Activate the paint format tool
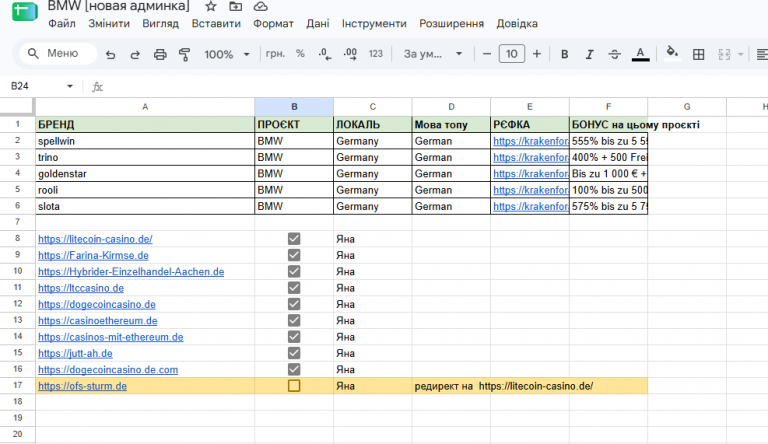The image size is (768, 444). pyautogui.click(x=185, y=54)
